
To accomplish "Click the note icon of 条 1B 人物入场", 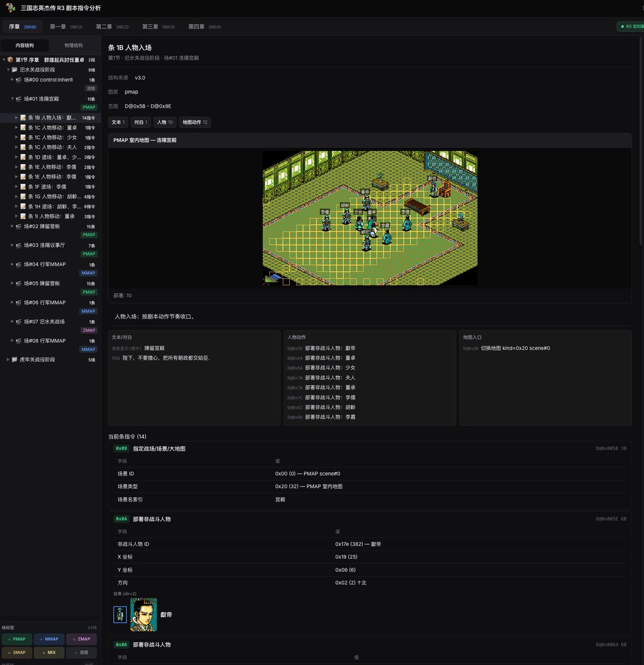I will click(23, 118).
